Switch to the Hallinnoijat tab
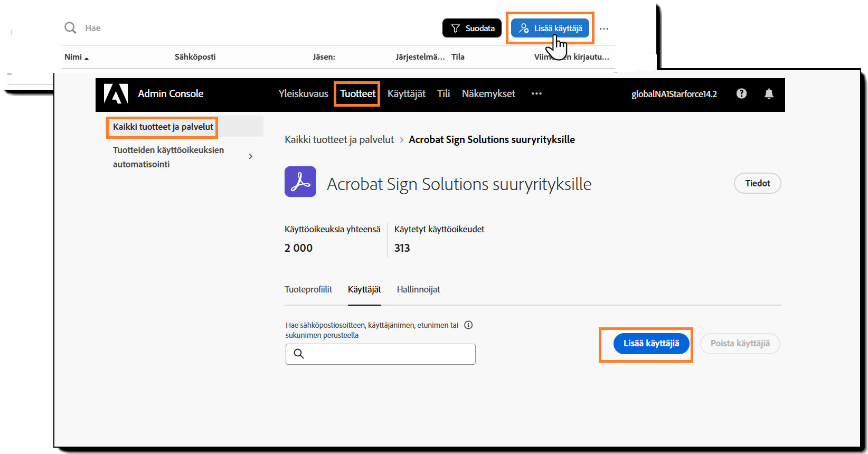Image resolution: width=868 pixels, height=454 pixels. (418, 289)
